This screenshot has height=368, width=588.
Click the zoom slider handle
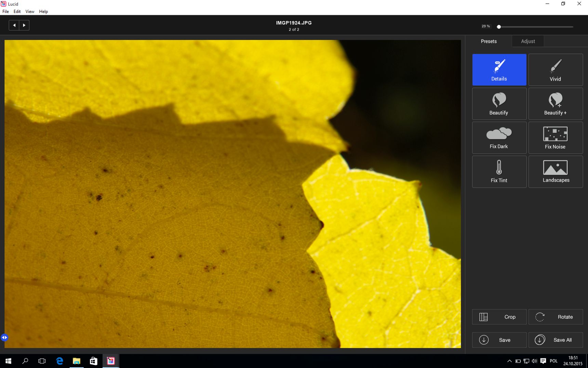499,27
